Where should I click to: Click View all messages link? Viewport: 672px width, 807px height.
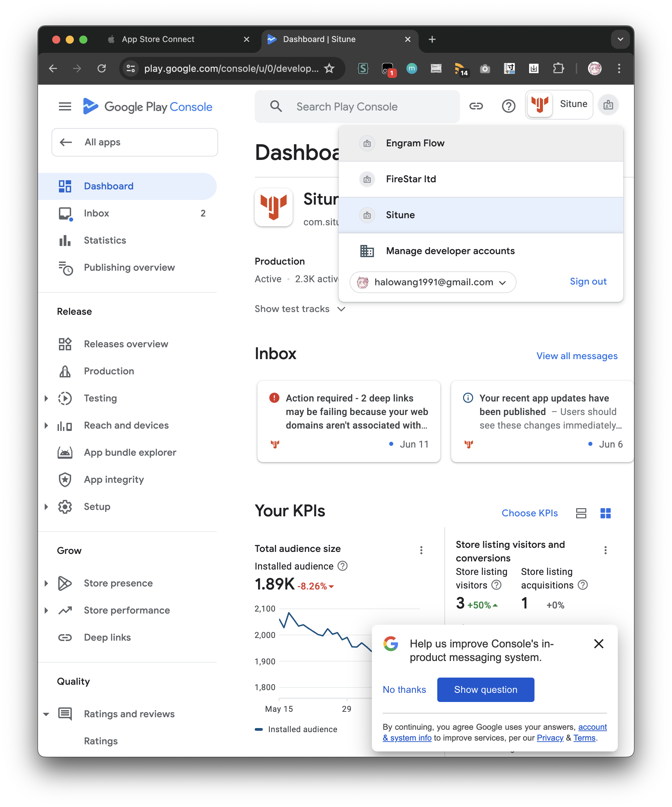[x=577, y=356]
